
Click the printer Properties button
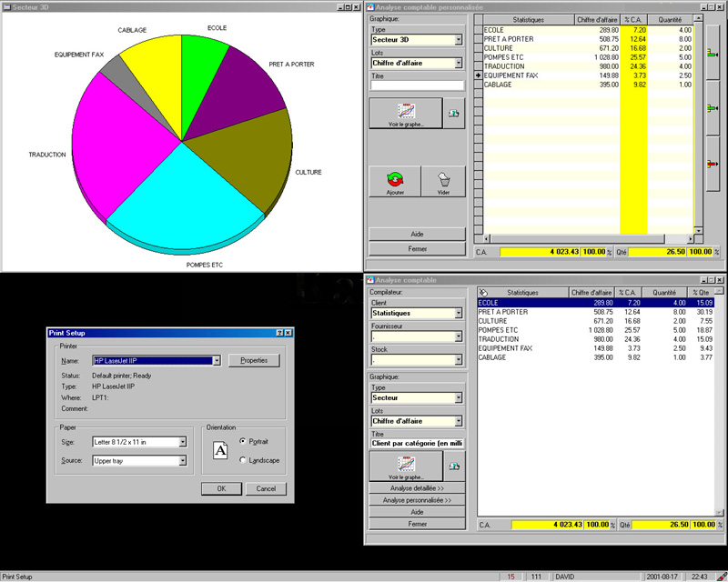click(253, 360)
